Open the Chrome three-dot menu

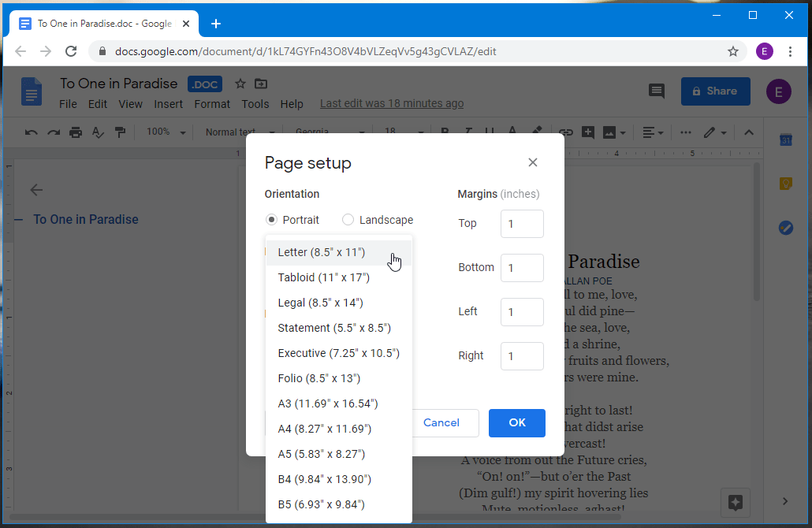tap(790, 51)
